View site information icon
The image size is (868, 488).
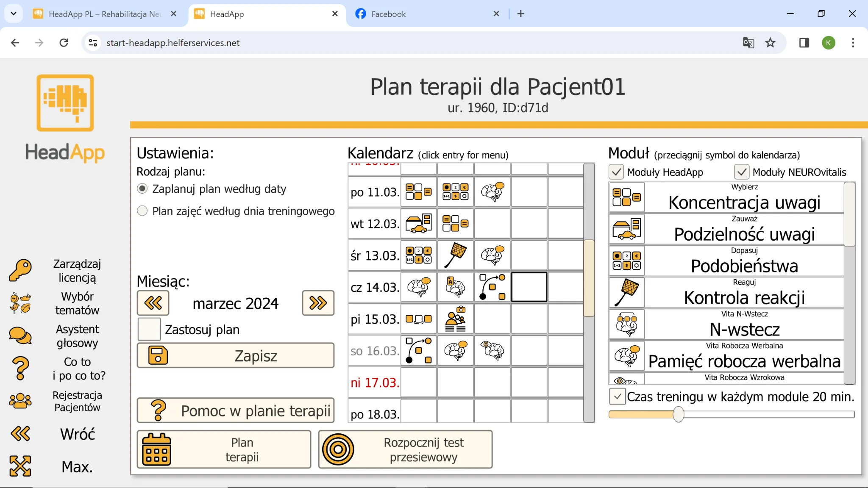pos(93,43)
